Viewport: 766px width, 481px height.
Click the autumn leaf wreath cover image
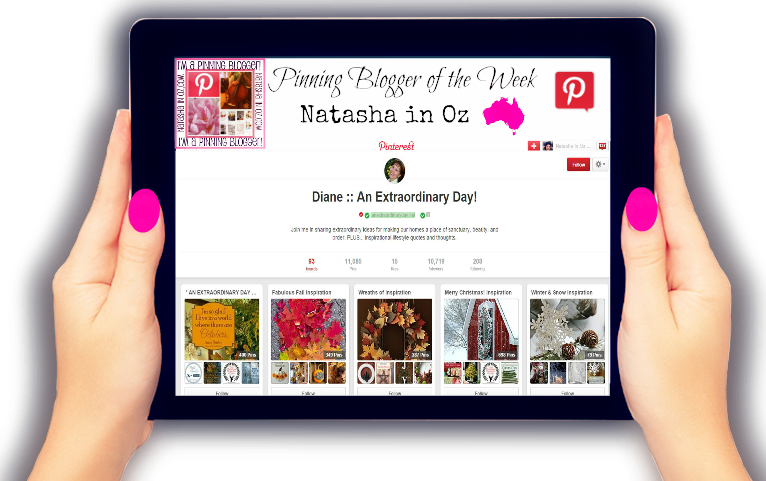(x=395, y=330)
